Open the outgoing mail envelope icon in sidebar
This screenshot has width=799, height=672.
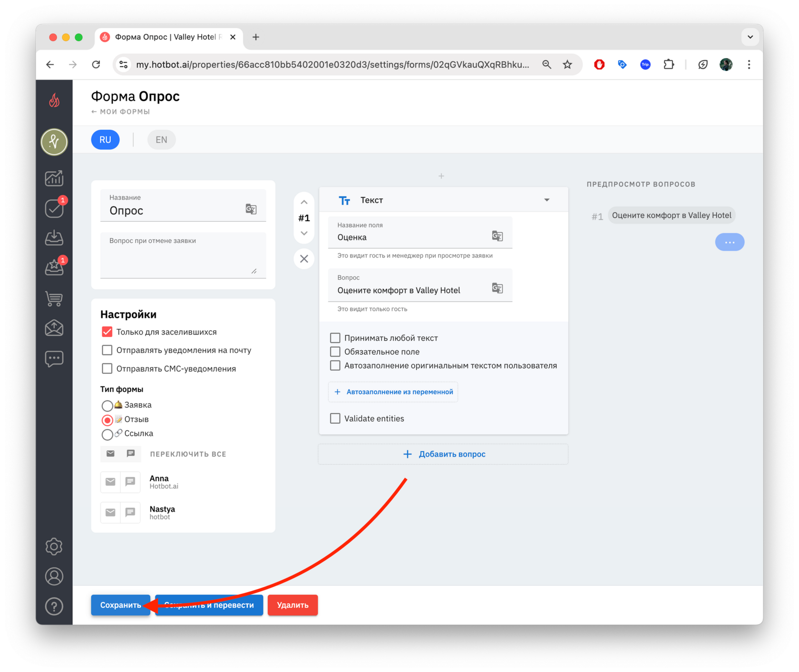pos(54,328)
